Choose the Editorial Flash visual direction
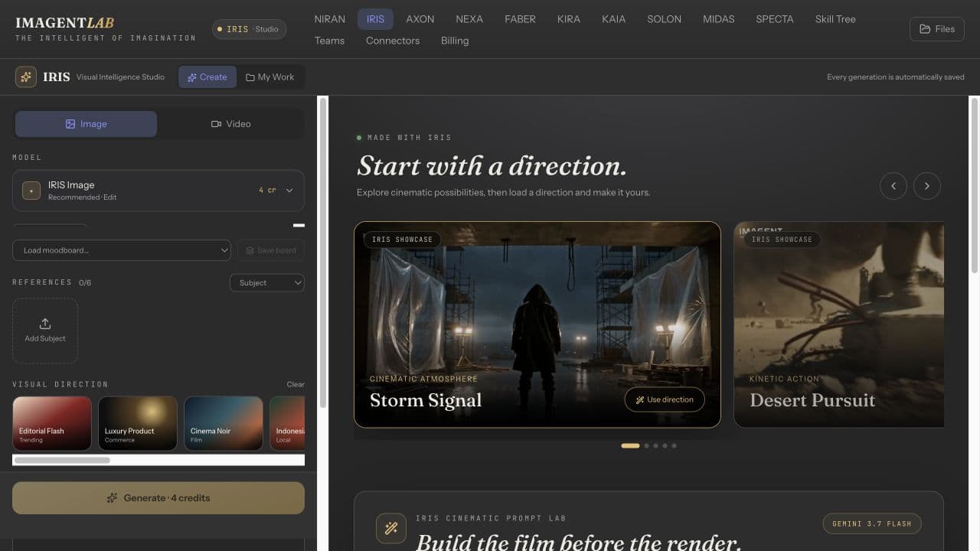Screen dimensions: 980x551 tap(52, 423)
